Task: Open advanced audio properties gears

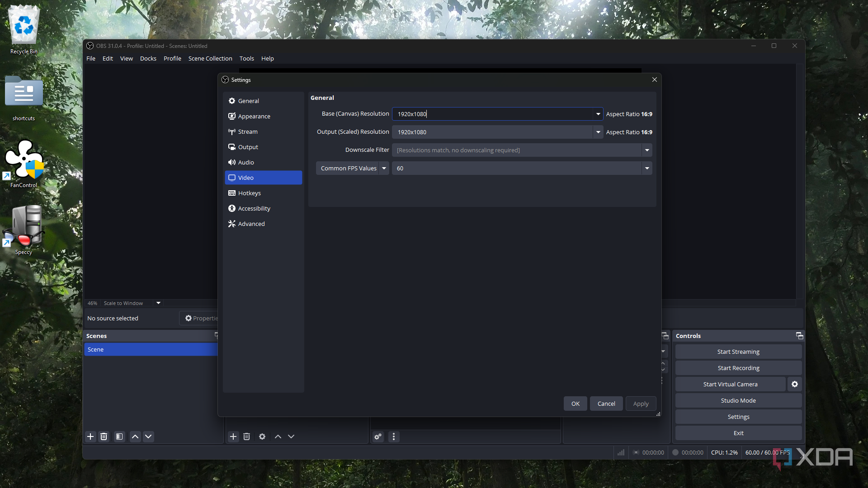Action: pos(378,436)
